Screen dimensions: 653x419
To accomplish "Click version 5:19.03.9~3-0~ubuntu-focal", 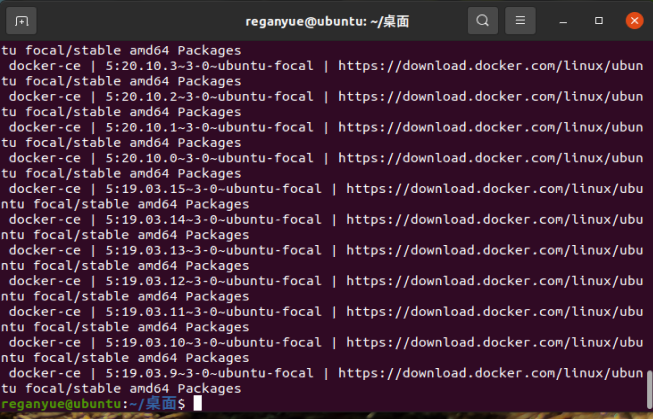I will (x=209, y=373).
